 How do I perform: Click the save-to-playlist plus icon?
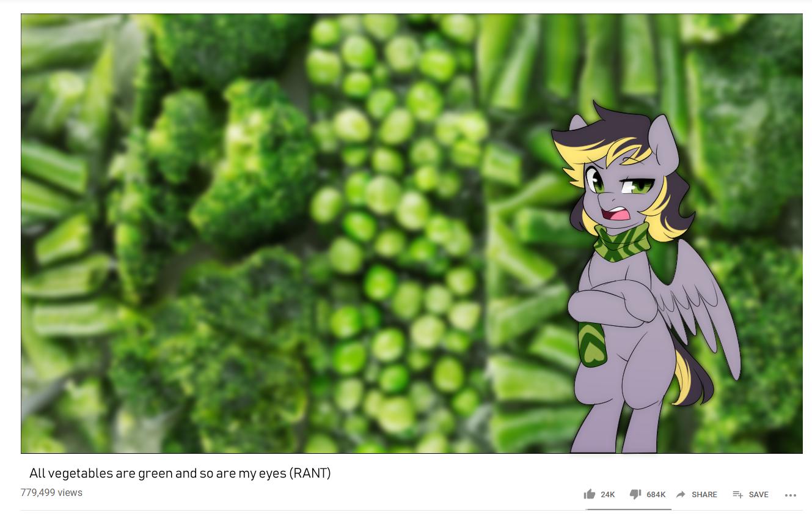pos(738,494)
